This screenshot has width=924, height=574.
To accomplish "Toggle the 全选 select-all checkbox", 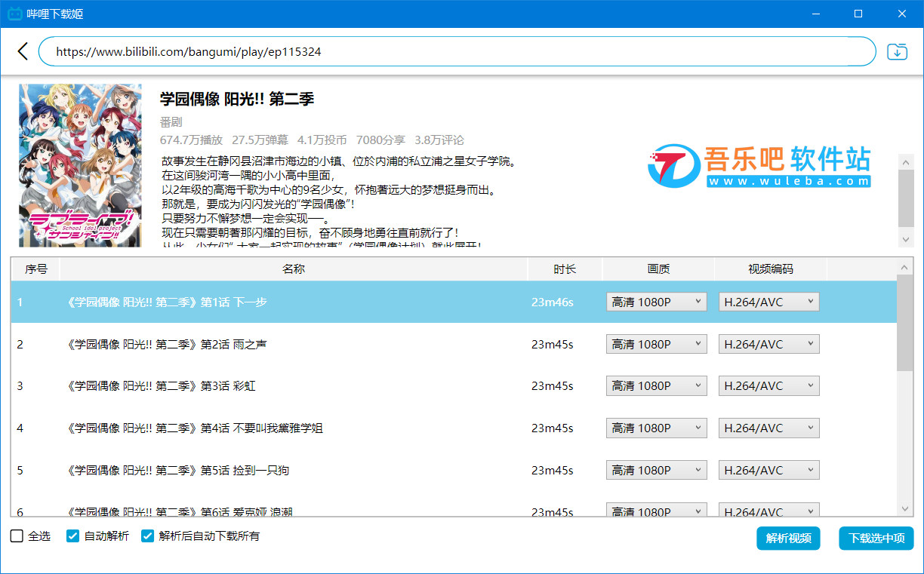I will coord(17,536).
